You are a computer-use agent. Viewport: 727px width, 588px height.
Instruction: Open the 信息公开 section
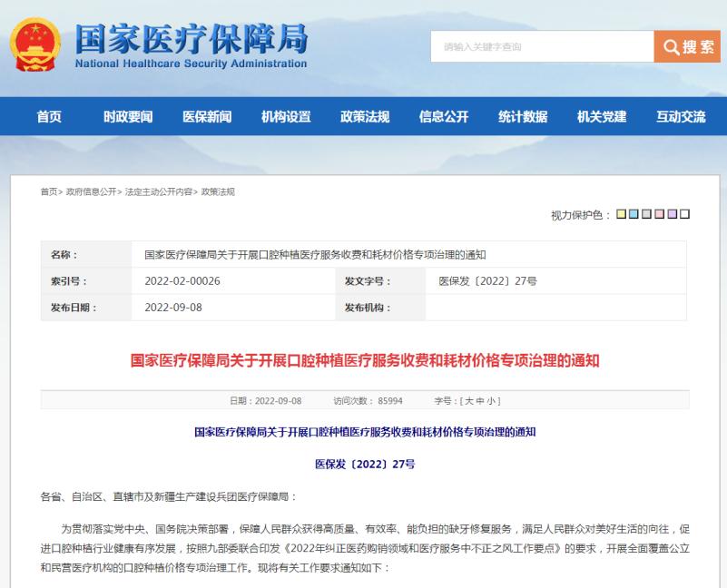pos(442,117)
